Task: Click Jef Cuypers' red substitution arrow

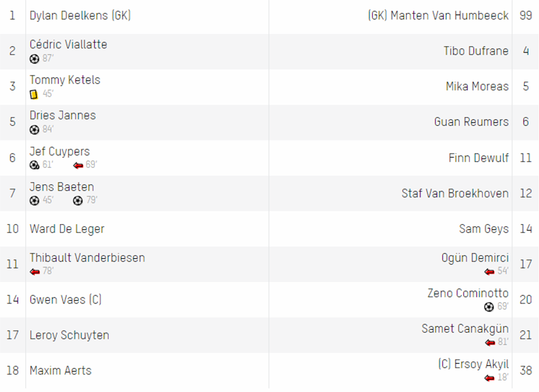Action: pos(78,165)
